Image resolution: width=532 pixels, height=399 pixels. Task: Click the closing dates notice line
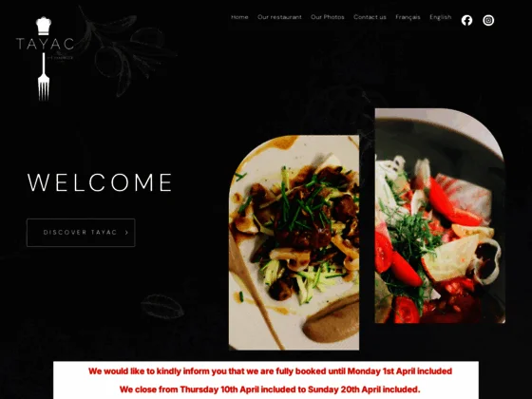tap(270, 389)
